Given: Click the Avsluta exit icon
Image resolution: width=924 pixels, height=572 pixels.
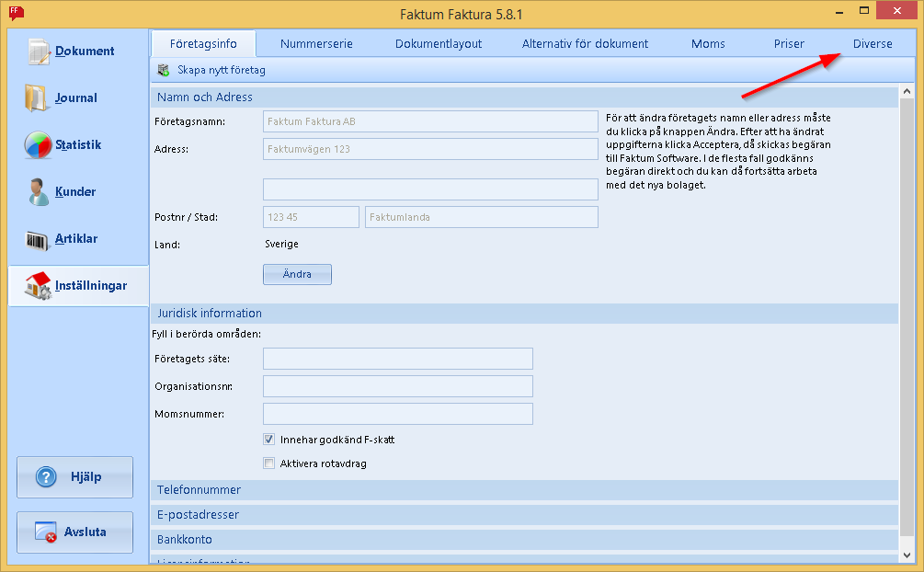Looking at the screenshot, I should (x=45, y=532).
